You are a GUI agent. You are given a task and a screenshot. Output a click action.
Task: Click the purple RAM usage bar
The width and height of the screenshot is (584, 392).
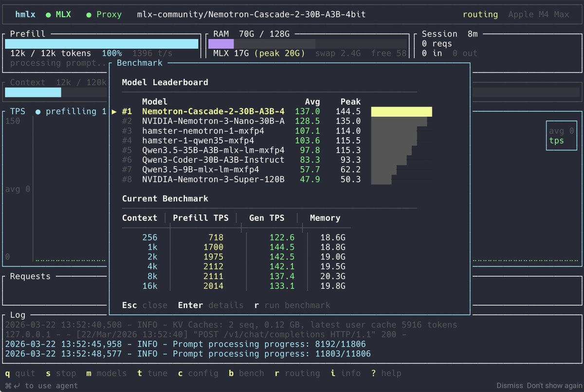click(221, 44)
